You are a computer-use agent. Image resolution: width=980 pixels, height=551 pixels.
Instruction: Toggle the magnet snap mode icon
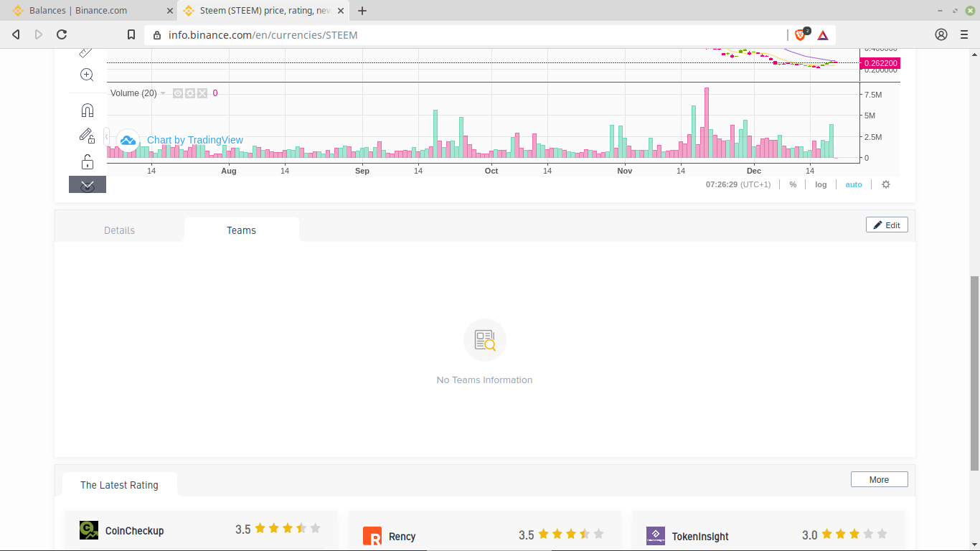(x=87, y=110)
